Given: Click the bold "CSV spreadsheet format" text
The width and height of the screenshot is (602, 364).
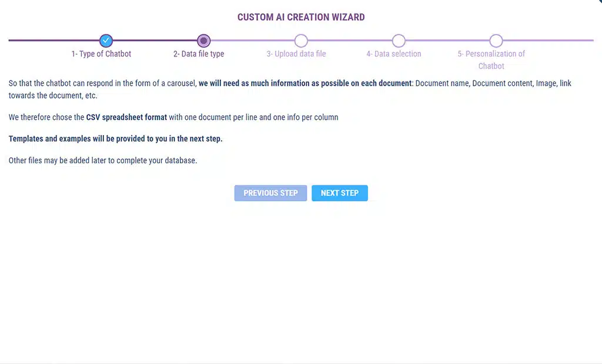Looking at the screenshot, I should [126, 117].
